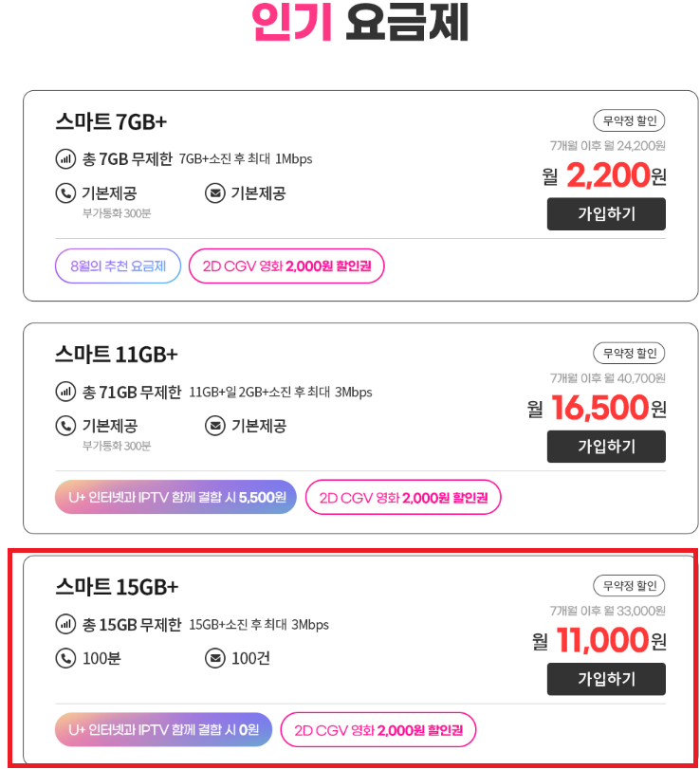The width and height of the screenshot is (700, 769).
Task: Open the 스마트 15GB+ plan title
Action: pyautogui.click(x=116, y=587)
